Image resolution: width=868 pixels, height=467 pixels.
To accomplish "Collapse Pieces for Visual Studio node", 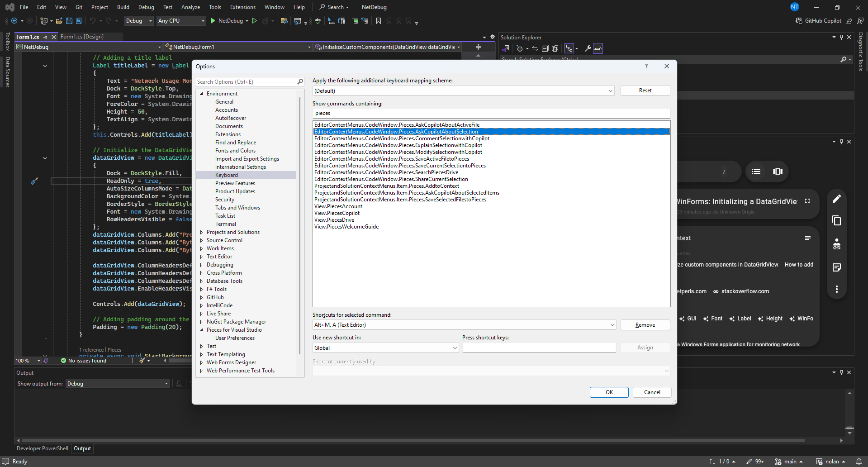I will coord(202,330).
